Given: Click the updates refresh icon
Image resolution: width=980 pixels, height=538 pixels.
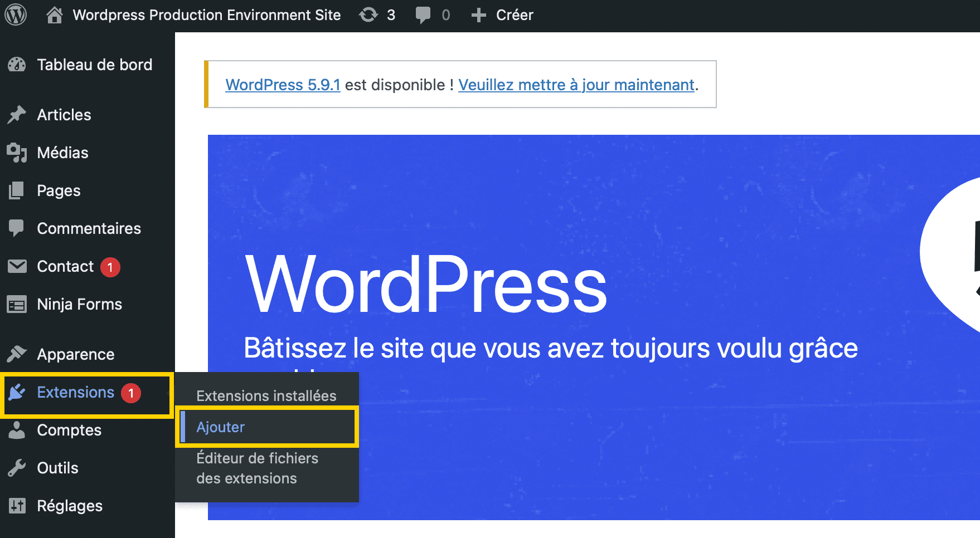Looking at the screenshot, I should point(368,15).
